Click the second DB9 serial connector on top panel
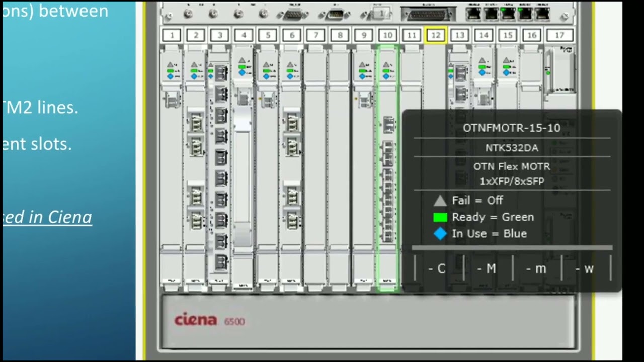644x362 pixels. (335, 14)
